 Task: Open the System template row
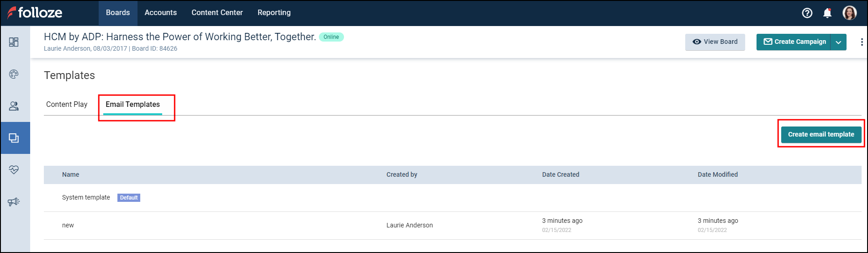click(x=86, y=198)
